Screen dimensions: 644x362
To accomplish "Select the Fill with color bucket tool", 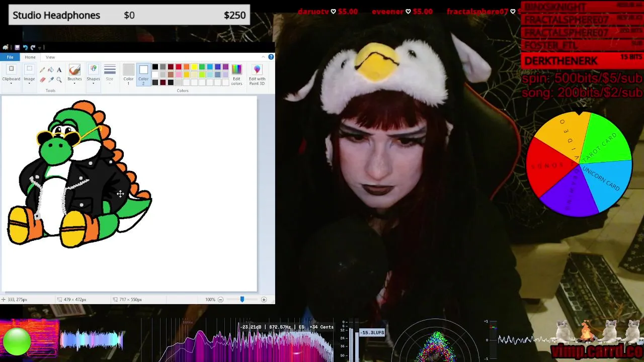I will pos(51,70).
